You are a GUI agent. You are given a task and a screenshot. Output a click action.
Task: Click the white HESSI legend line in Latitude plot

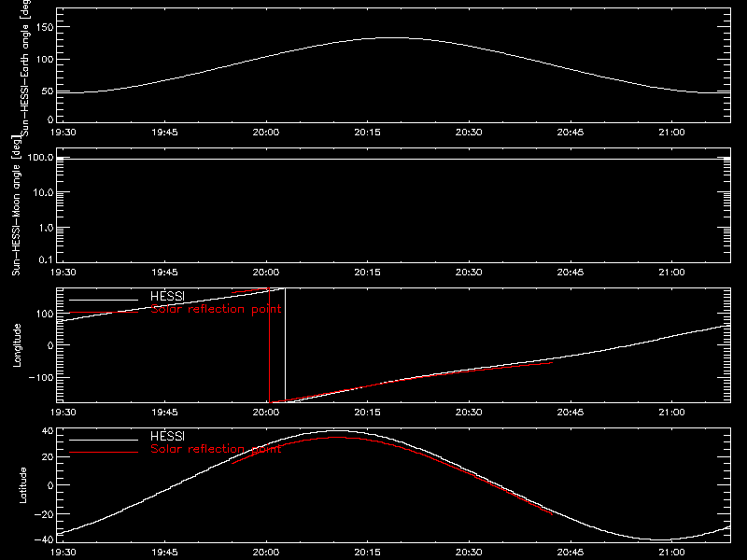point(104,440)
